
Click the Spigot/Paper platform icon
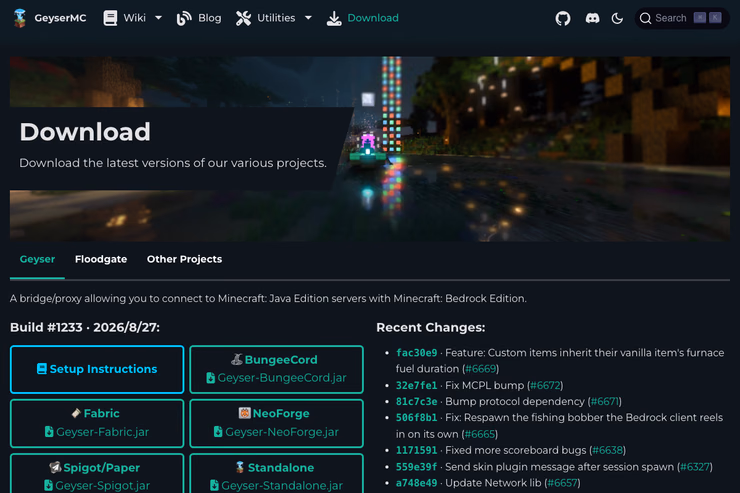coord(55,467)
